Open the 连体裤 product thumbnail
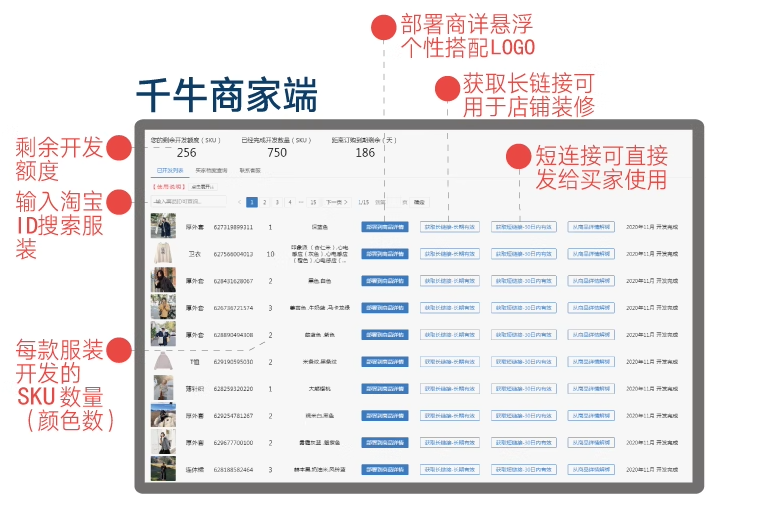775x525 pixels. tap(163, 469)
